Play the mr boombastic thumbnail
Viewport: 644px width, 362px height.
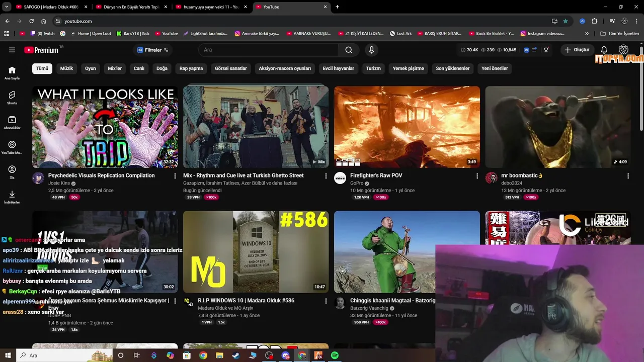(x=558, y=127)
